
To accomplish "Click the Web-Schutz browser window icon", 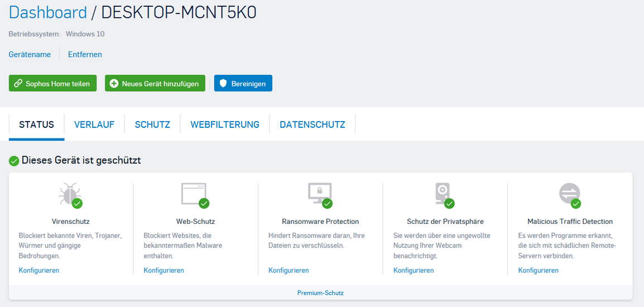I will [x=194, y=194].
